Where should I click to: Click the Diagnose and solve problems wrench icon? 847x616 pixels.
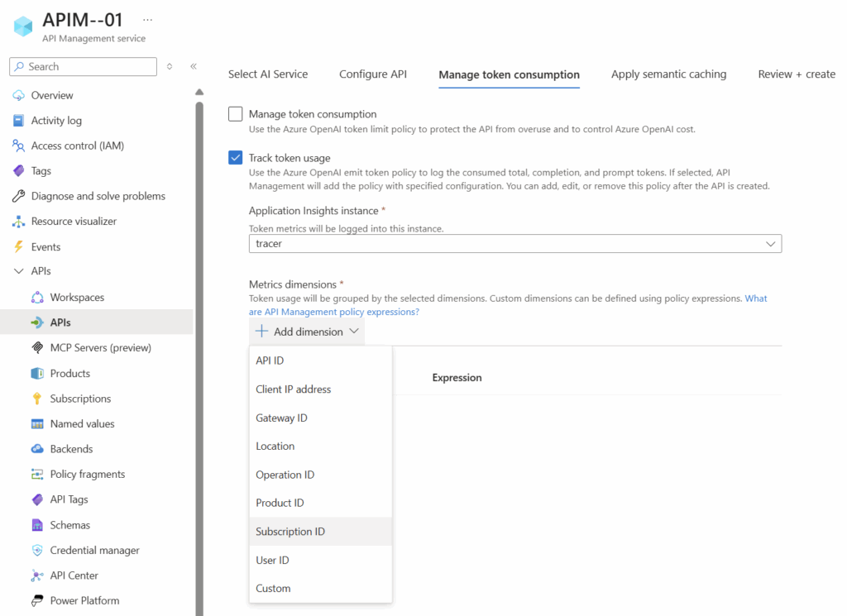click(18, 196)
